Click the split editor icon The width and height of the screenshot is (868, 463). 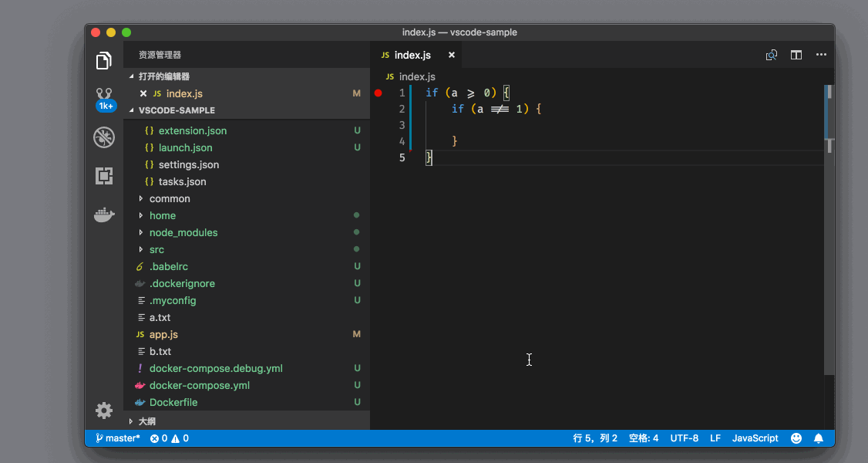point(796,55)
